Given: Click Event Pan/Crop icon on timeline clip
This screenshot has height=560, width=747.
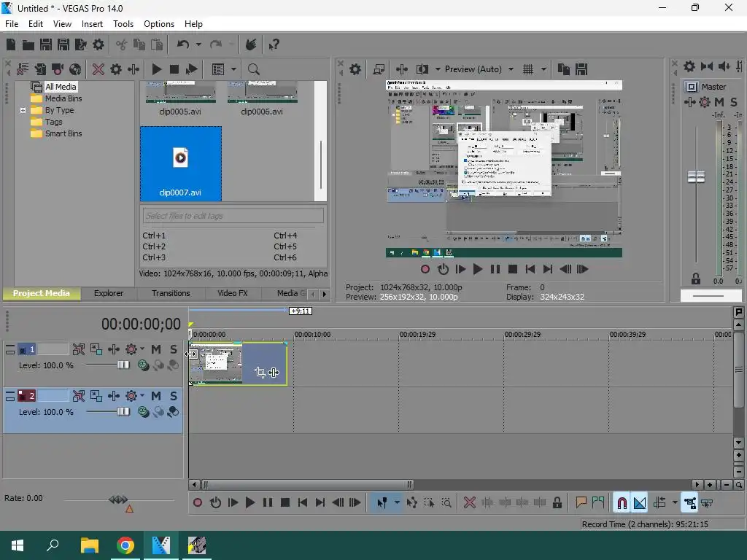Looking at the screenshot, I should pos(260,373).
